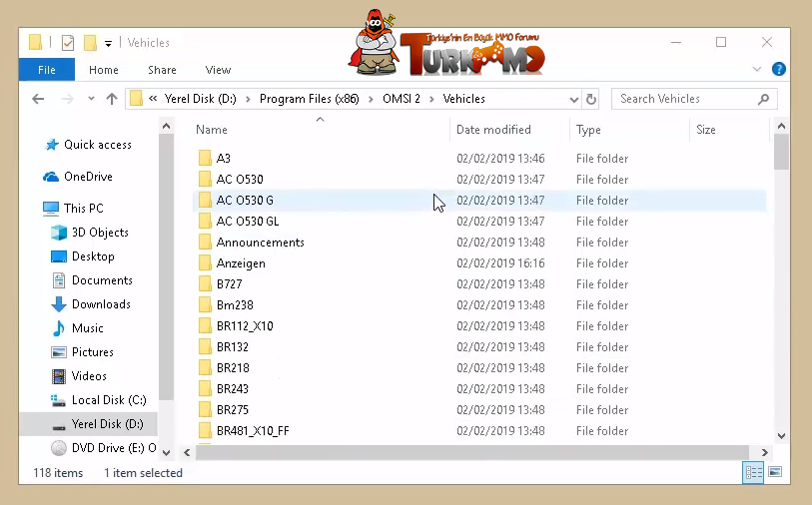Open the address bar history dropdown
812x505 pixels.
573,100
